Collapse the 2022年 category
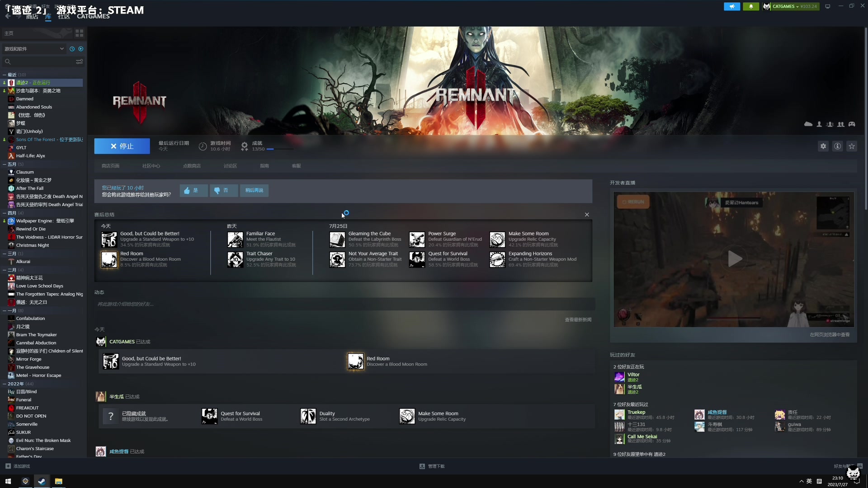Viewport: 868px width, 488px height. point(5,384)
